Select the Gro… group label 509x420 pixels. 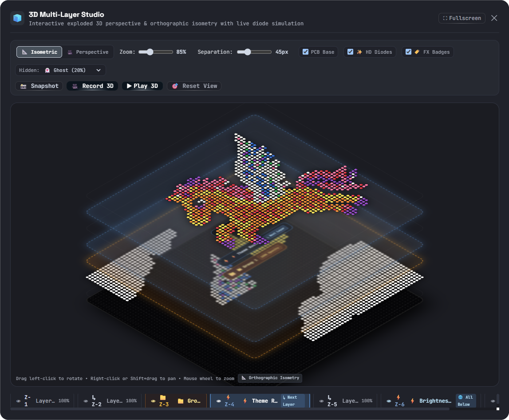point(194,401)
